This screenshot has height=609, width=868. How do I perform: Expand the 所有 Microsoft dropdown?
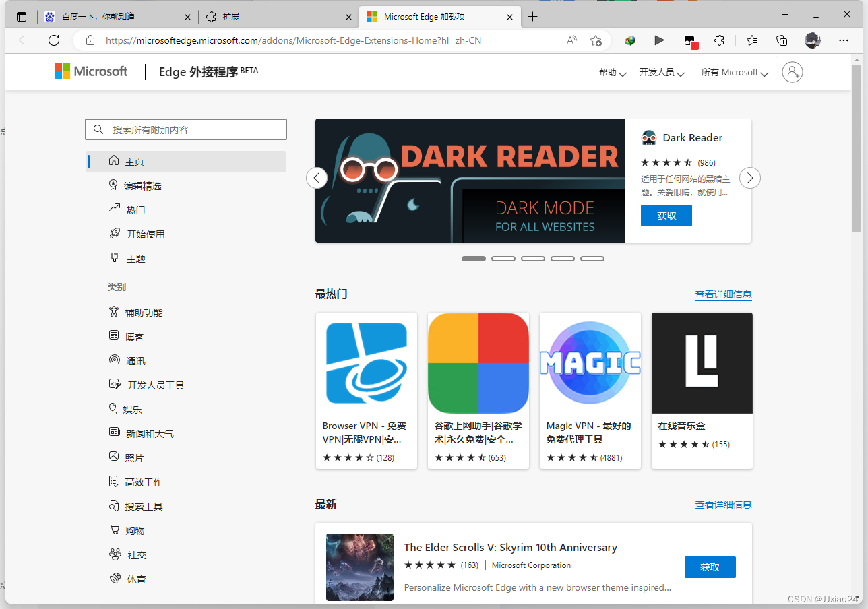(735, 72)
